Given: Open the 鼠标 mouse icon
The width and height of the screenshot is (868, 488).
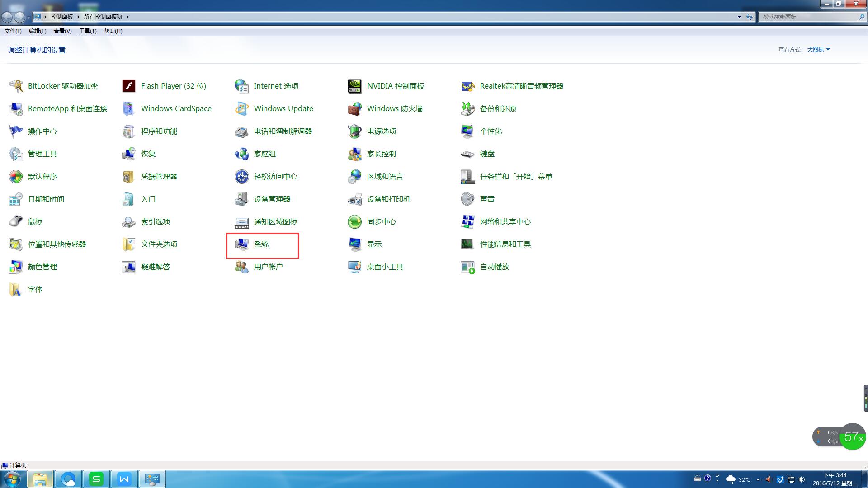Looking at the screenshot, I should tap(16, 221).
